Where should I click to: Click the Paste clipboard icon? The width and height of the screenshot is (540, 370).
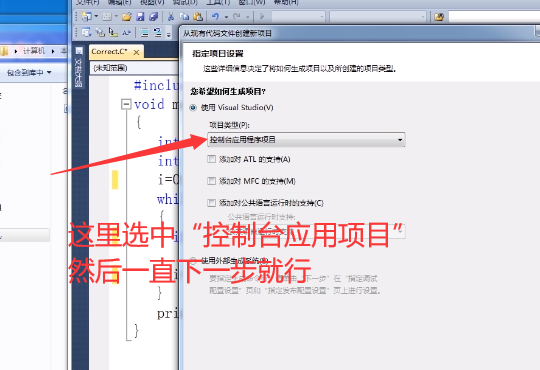coord(198,16)
